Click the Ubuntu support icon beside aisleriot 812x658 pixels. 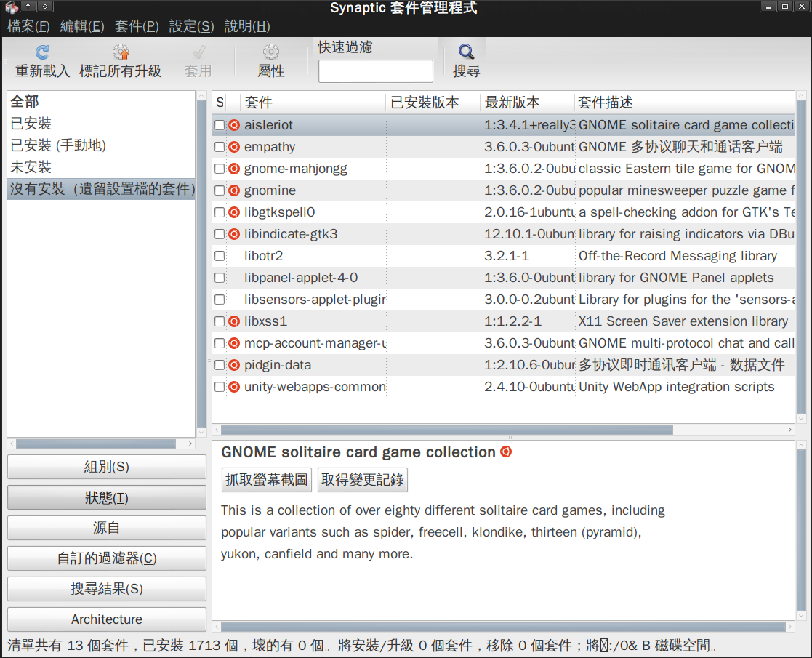(234, 125)
